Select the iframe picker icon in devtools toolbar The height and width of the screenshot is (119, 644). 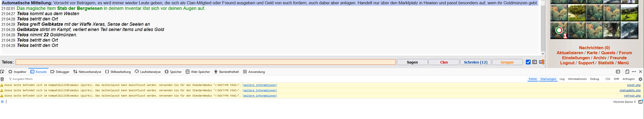tap(618, 72)
